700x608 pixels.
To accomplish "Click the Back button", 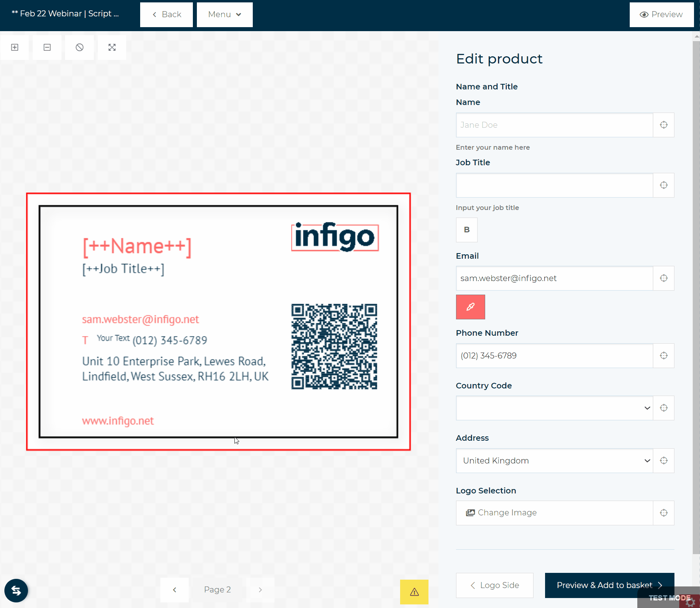I will click(167, 15).
